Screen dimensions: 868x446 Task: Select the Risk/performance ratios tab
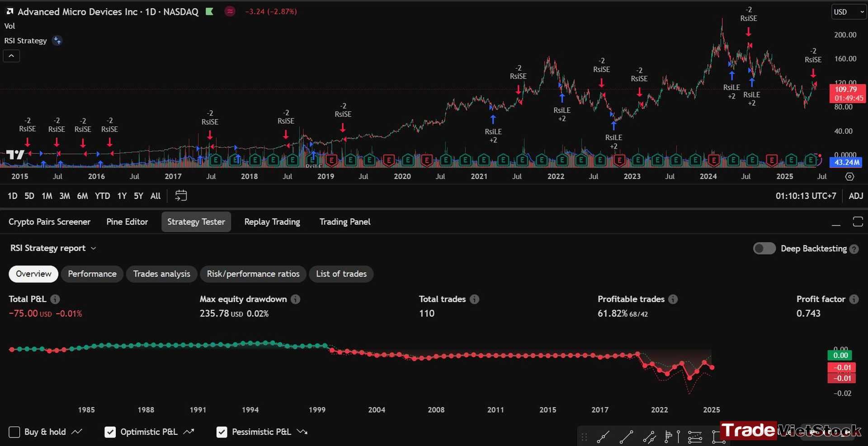click(x=253, y=274)
